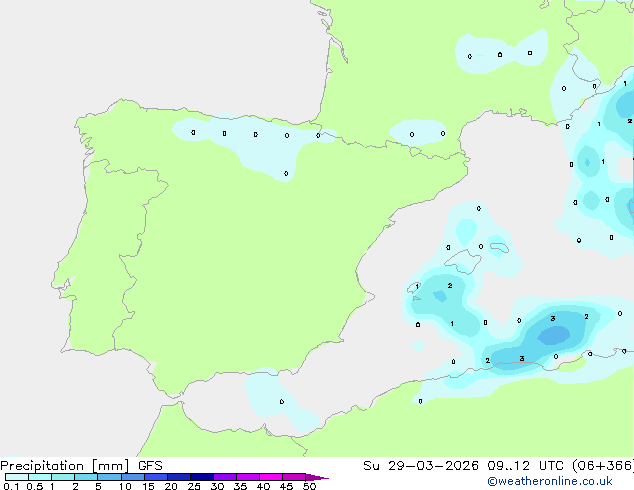Select the '45' legend scale label
This screenshot has height=490, width=634.
pos(286,486)
